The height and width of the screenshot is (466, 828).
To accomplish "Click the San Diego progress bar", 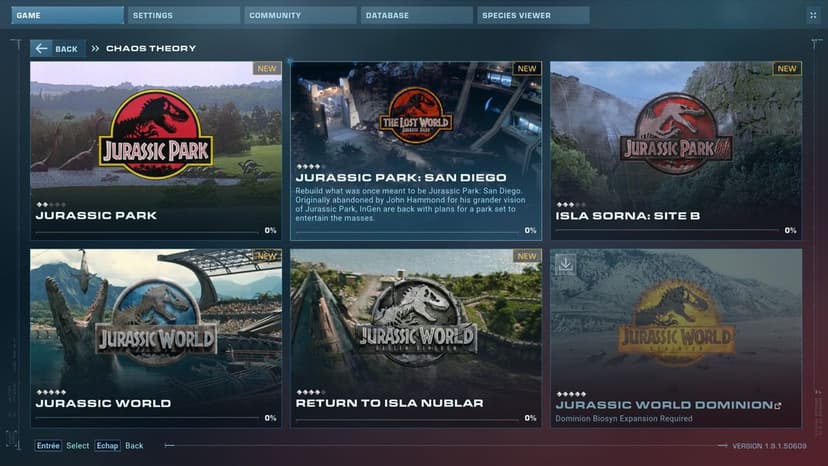I will 407,231.
